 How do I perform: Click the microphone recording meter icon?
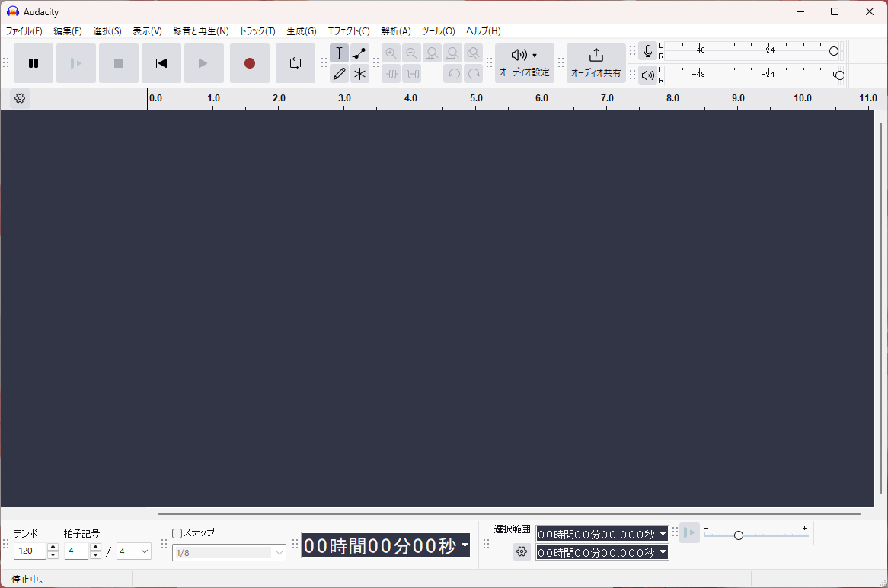click(x=648, y=51)
